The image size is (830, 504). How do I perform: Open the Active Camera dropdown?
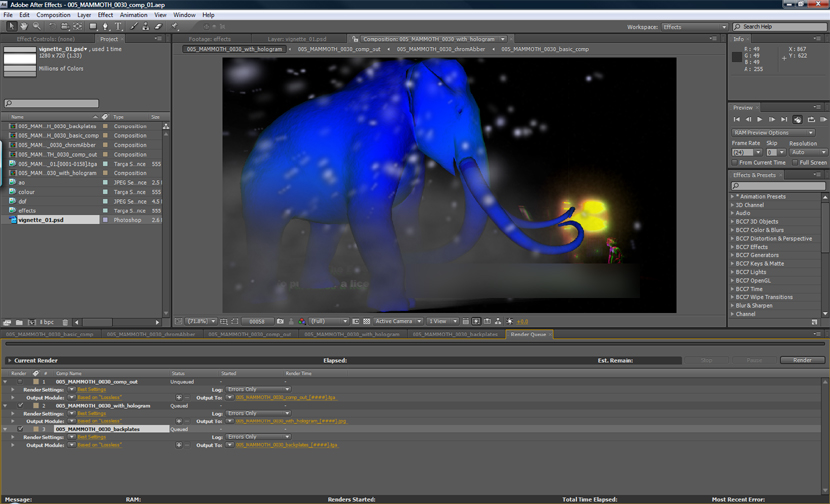[x=399, y=321]
